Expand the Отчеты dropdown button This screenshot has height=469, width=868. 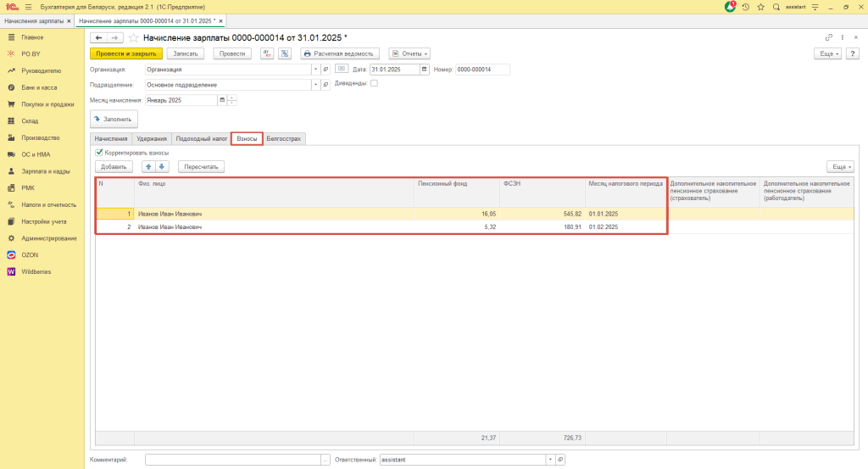tap(409, 53)
